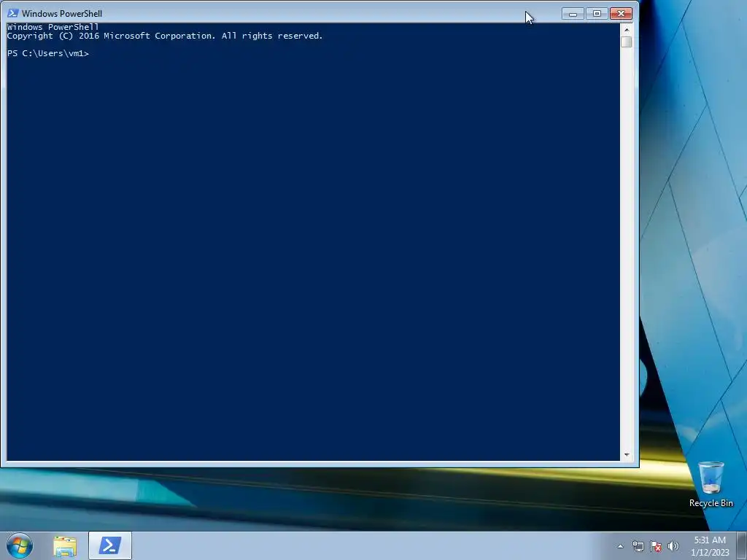Select the PowerShell taskbar button
Screen dimensions: 747x560
110,545
